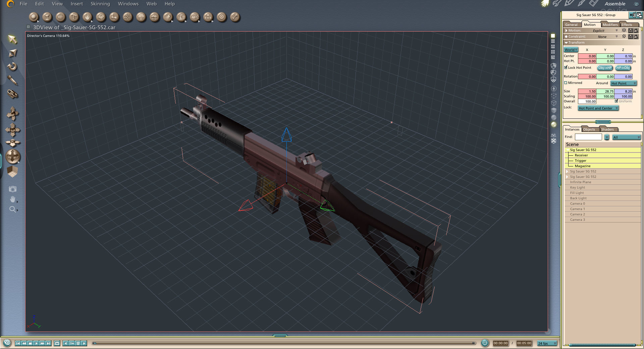Image resolution: width=644 pixels, height=349 pixels.
Task: Click the Obj->HP button
Action: tap(605, 68)
